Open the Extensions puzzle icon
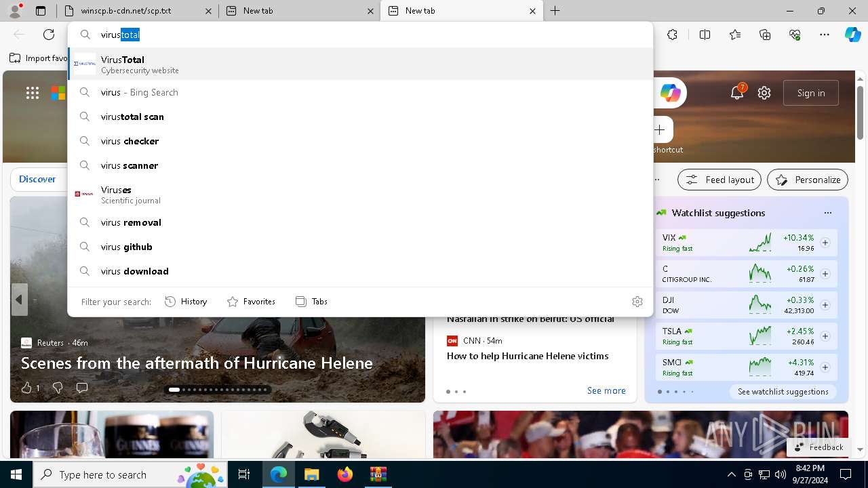The height and width of the screenshot is (488, 868). click(x=672, y=35)
